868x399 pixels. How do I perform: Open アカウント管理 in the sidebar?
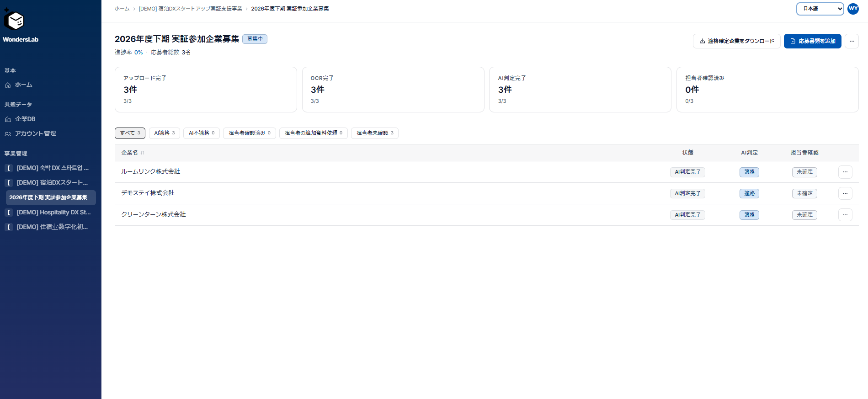coord(35,134)
